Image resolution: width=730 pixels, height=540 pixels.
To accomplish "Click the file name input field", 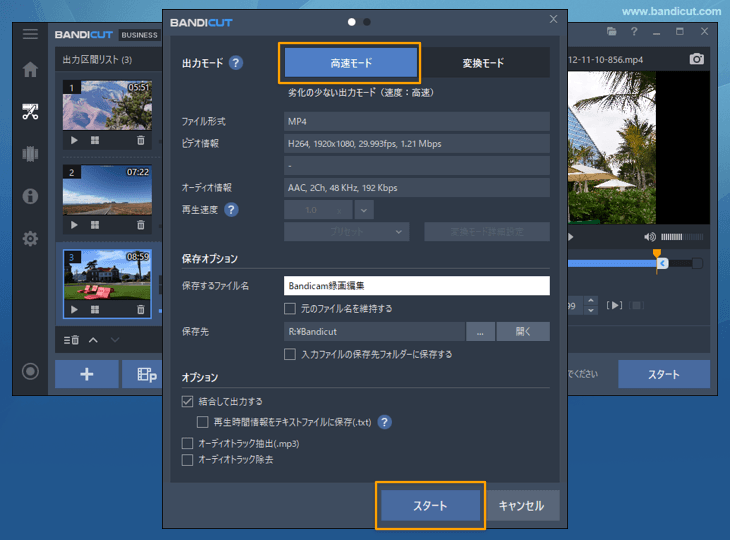I will pos(417,286).
